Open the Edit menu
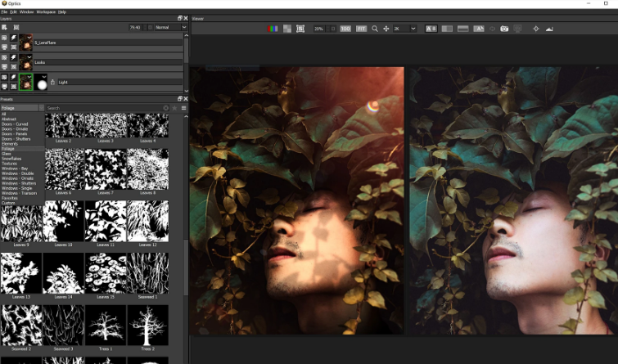 click(x=13, y=11)
